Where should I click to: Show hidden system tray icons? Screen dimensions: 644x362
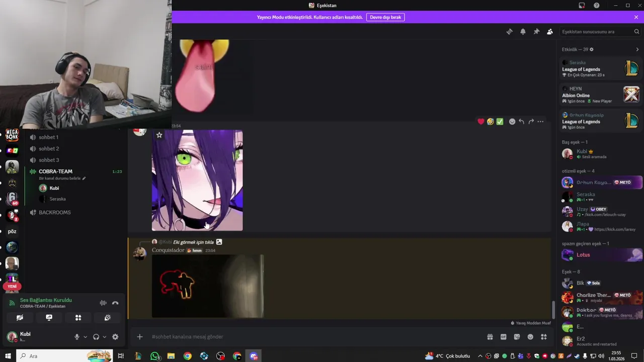tap(479, 356)
